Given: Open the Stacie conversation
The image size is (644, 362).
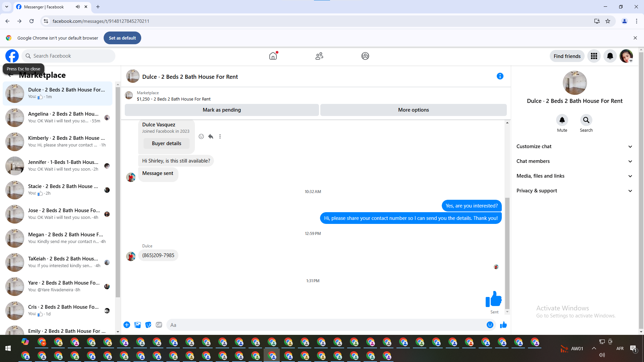Looking at the screenshot, I should 58,190.
